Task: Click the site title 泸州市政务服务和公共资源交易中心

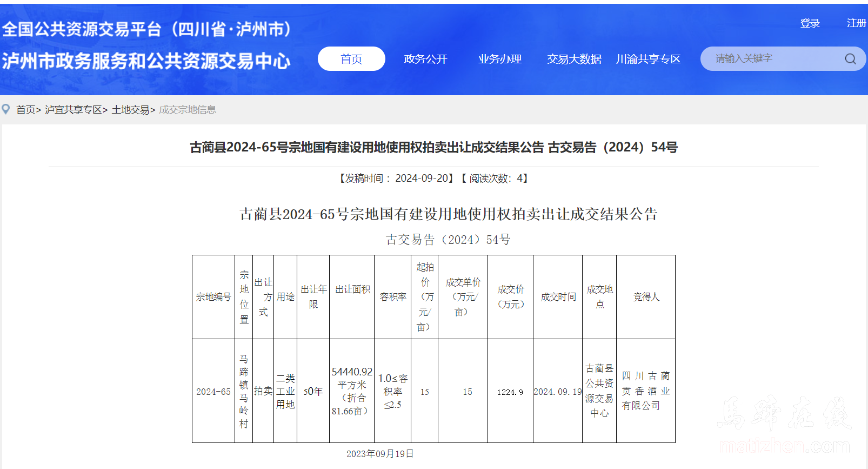Action: coord(146,61)
